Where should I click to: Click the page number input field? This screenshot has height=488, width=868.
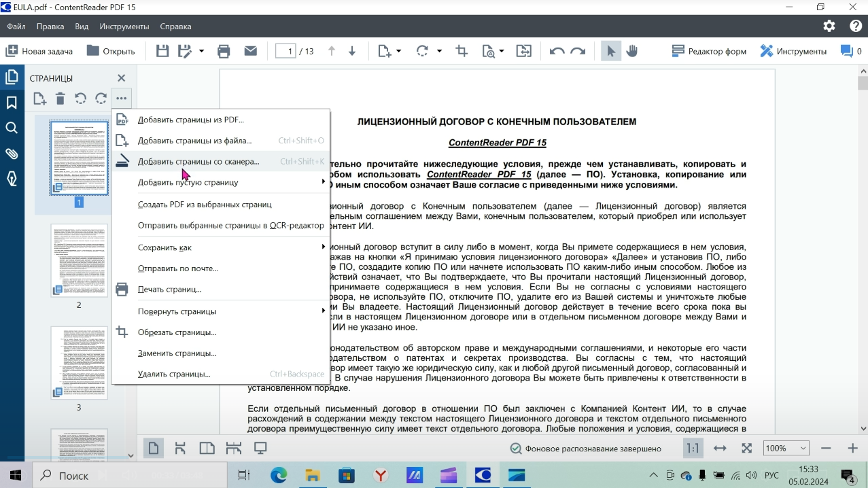pos(286,51)
